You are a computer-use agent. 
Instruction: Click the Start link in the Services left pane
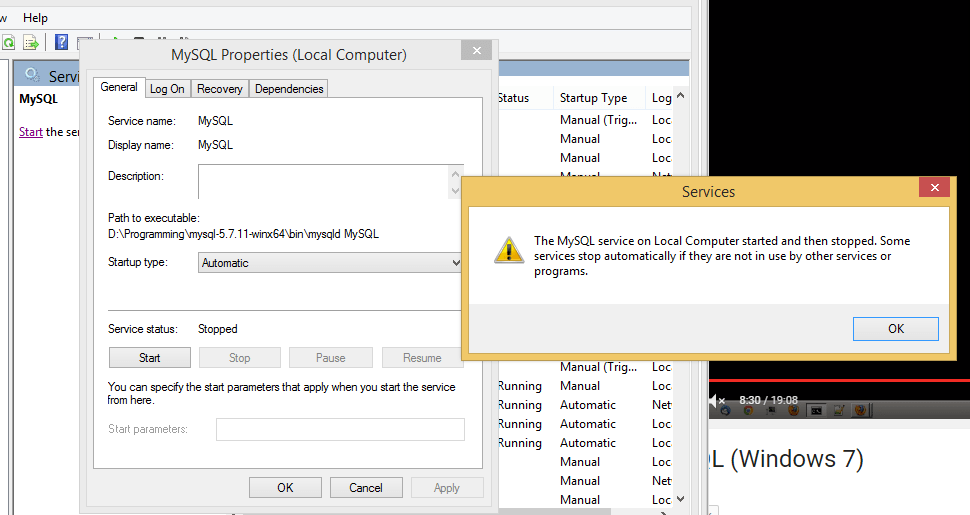31,132
